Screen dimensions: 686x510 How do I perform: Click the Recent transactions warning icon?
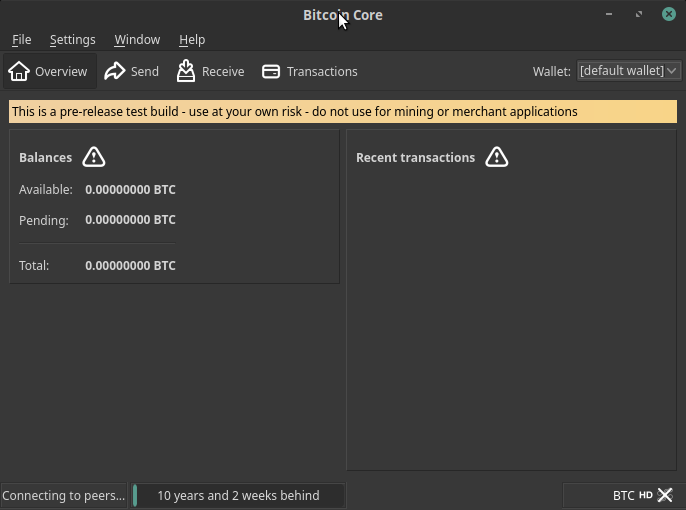497,157
